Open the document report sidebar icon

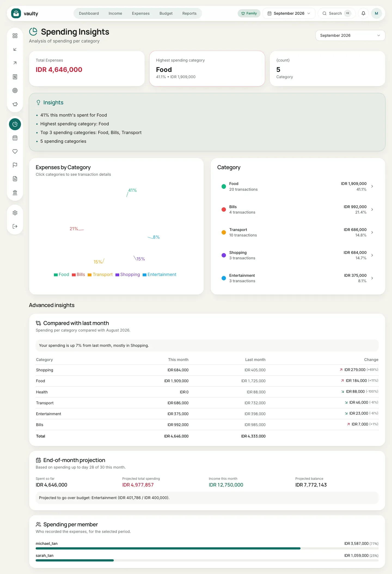[x=15, y=179]
